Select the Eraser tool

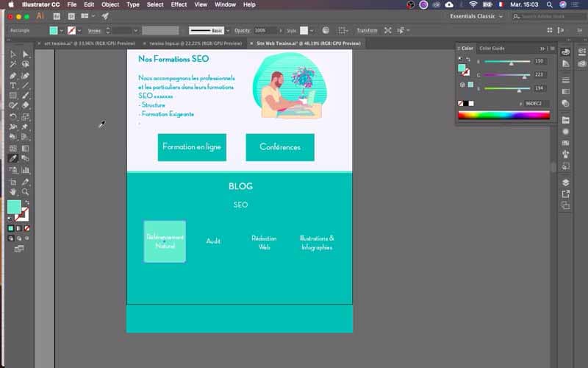click(x=25, y=106)
